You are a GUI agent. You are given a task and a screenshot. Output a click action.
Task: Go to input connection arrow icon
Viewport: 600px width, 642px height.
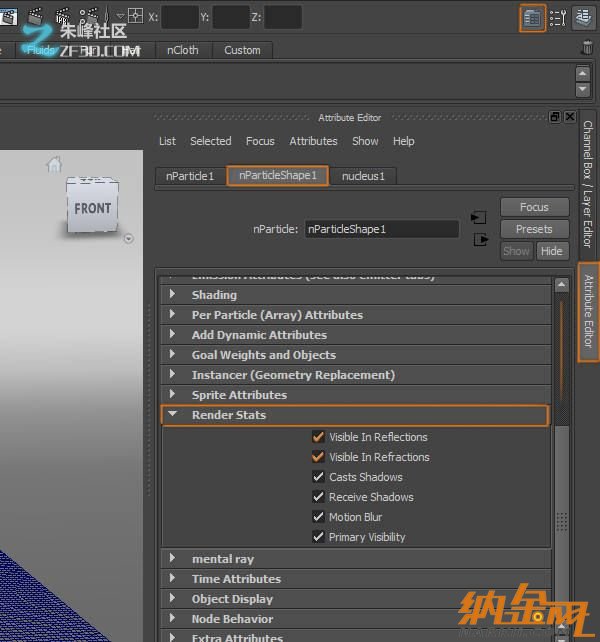(479, 217)
